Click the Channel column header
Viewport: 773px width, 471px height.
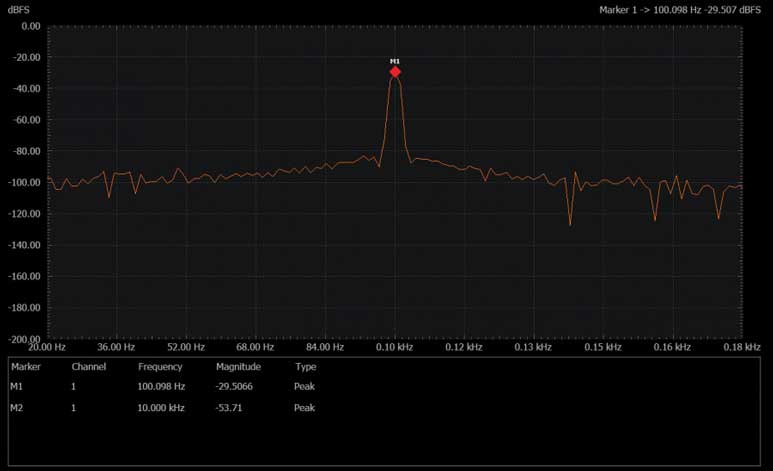(x=87, y=367)
